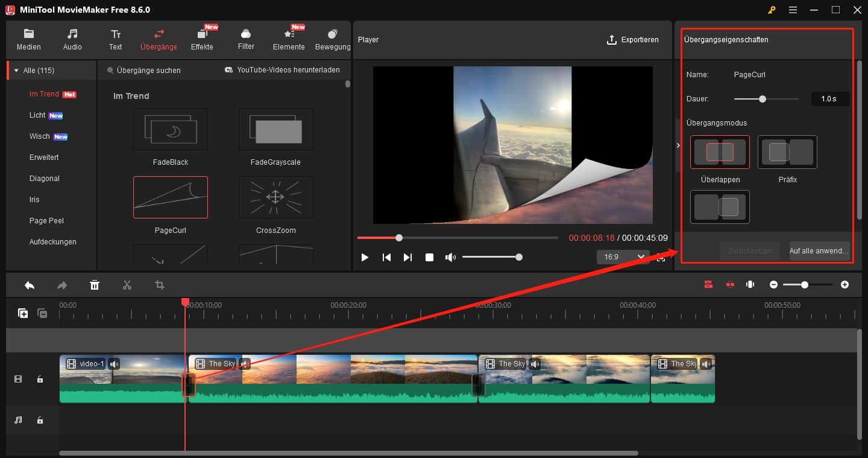This screenshot has height=458, width=868.
Task: Open the Medien panel
Action: [x=28, y=39]
